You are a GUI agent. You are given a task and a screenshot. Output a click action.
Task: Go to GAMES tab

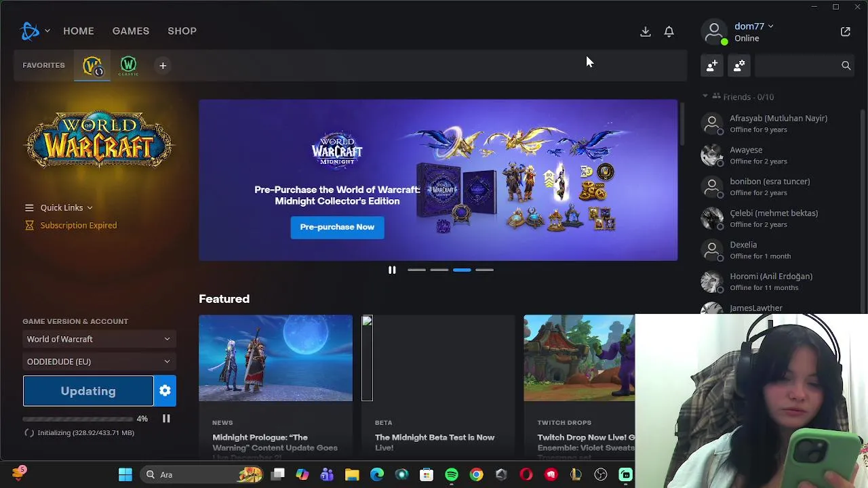(131, 31)
